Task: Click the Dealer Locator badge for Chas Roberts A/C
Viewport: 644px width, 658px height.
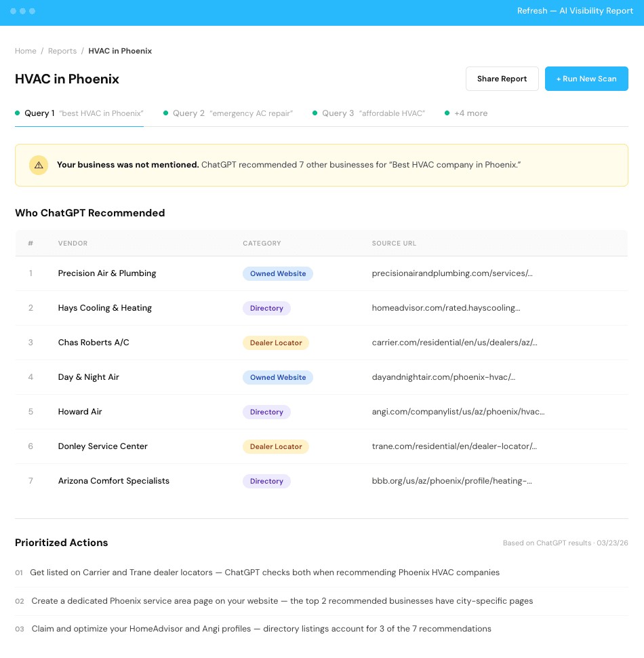Action: click(276, 343)
